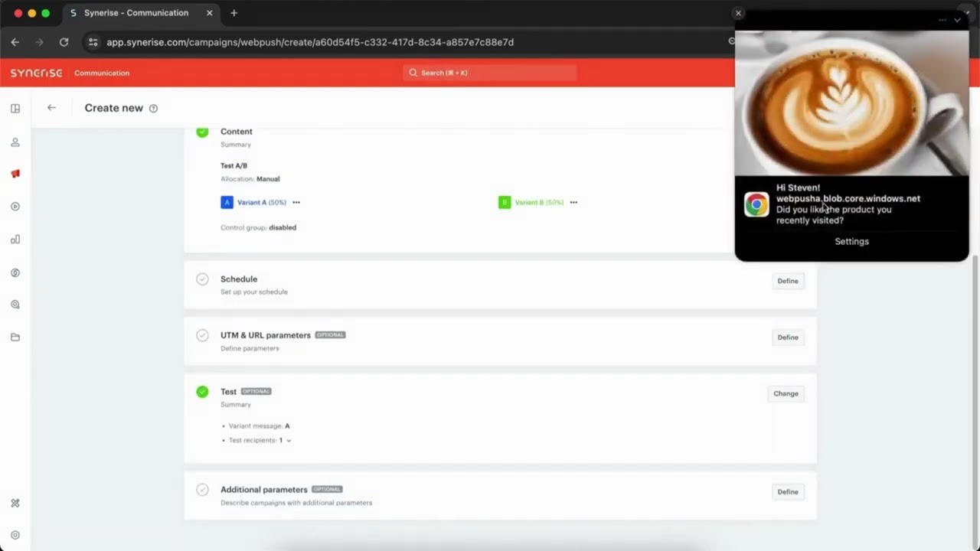Open the magnifier icon in left sidebar
Screen dimensions: 980x551
15,305
